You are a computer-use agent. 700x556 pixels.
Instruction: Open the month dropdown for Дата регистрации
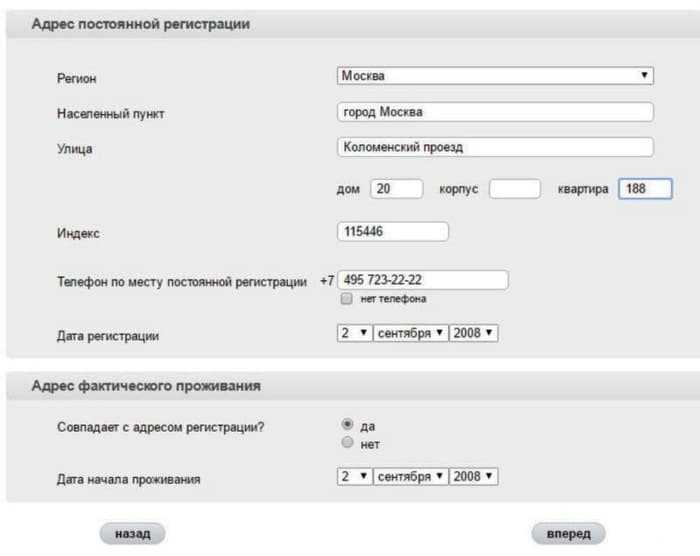[x=410, y=333]
